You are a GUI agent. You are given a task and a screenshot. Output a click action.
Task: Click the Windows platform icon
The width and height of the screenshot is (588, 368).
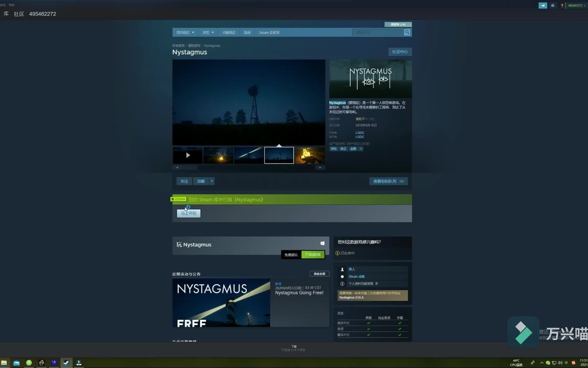click(322, 243)
